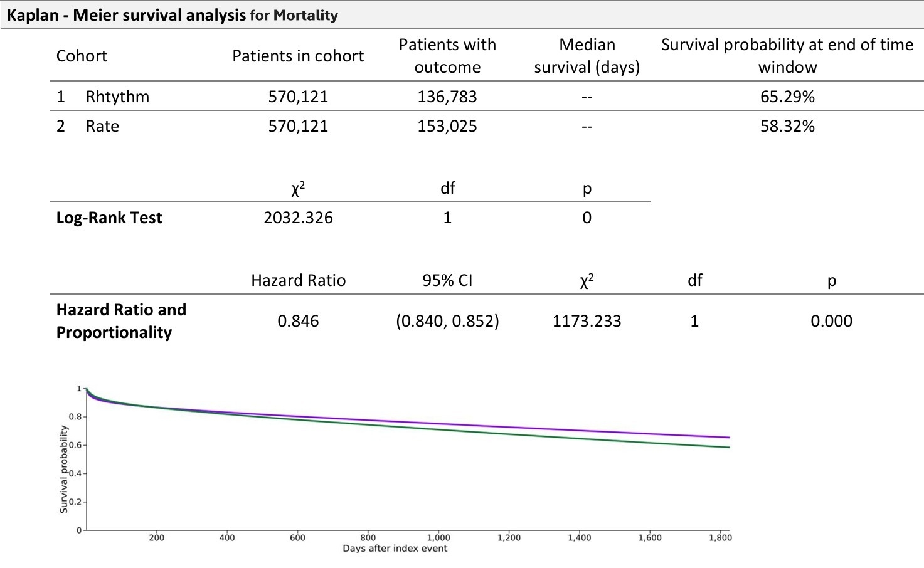Viewport: 924px width, 568px height.
Task: Click the 65.29% survival probability value
Action: [787, 97]
